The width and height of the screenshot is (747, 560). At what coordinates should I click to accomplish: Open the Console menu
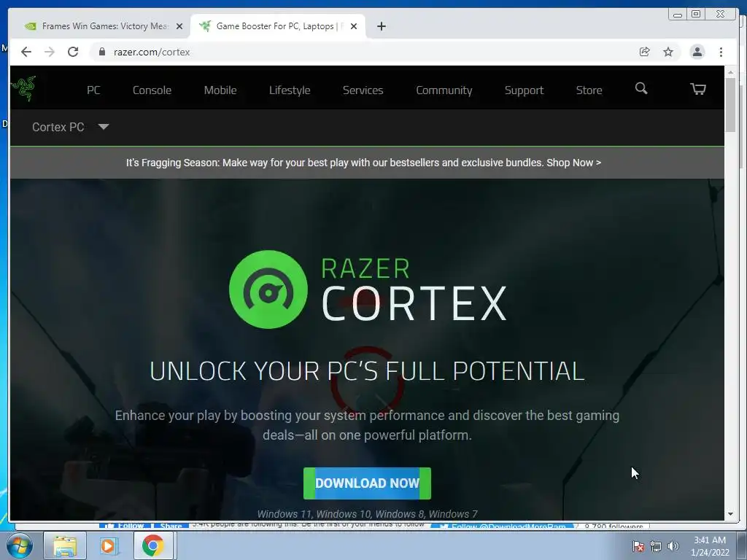click(x=152, y=90)
